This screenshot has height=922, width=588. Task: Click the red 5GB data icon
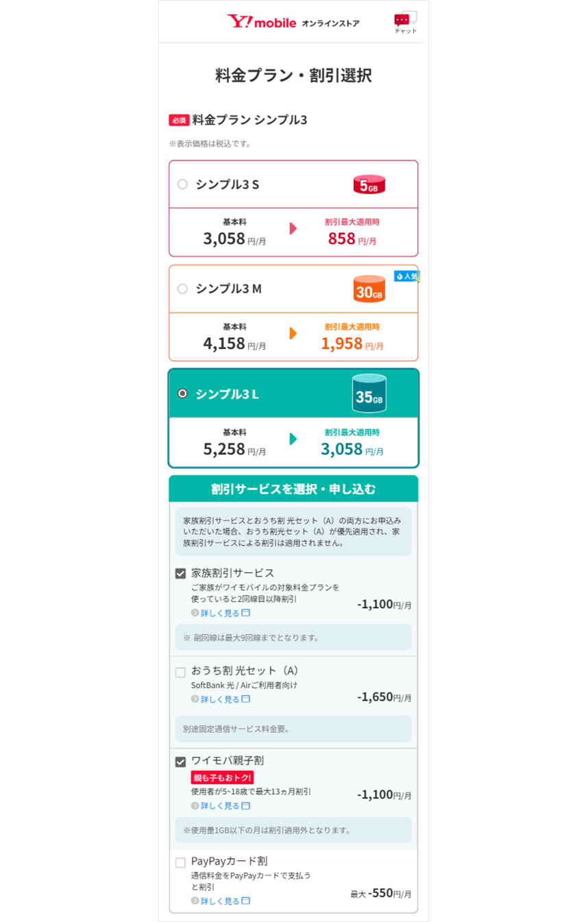[x=369, y=184]
